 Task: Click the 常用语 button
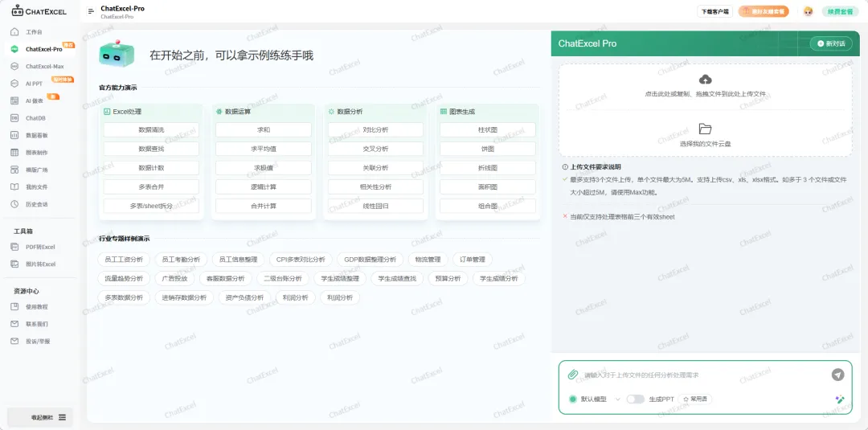click(x=695, y=399)
